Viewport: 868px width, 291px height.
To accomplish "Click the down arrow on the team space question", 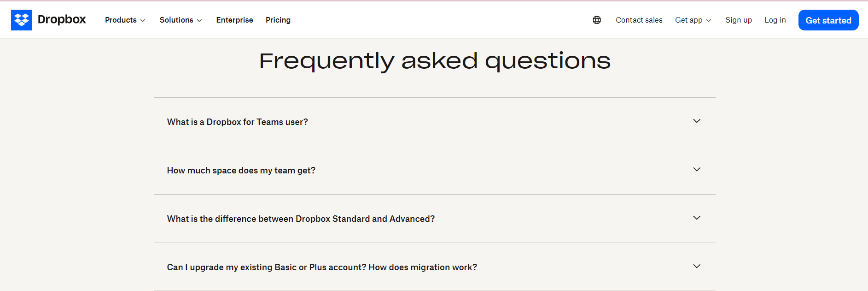I will click(697, 169).
